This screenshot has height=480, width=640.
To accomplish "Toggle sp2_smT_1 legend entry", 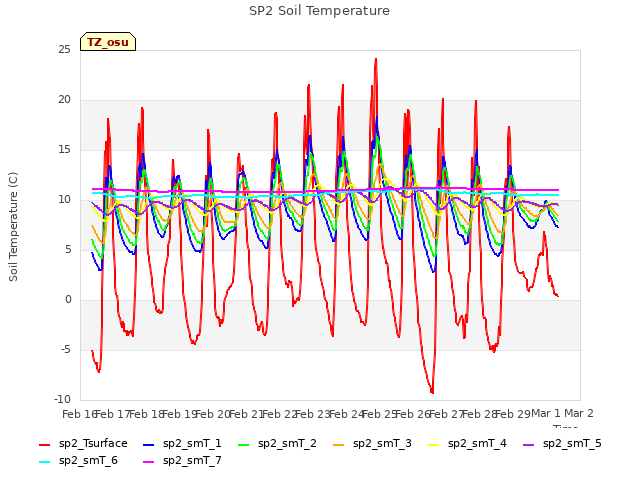I will (x=182, y=444).
